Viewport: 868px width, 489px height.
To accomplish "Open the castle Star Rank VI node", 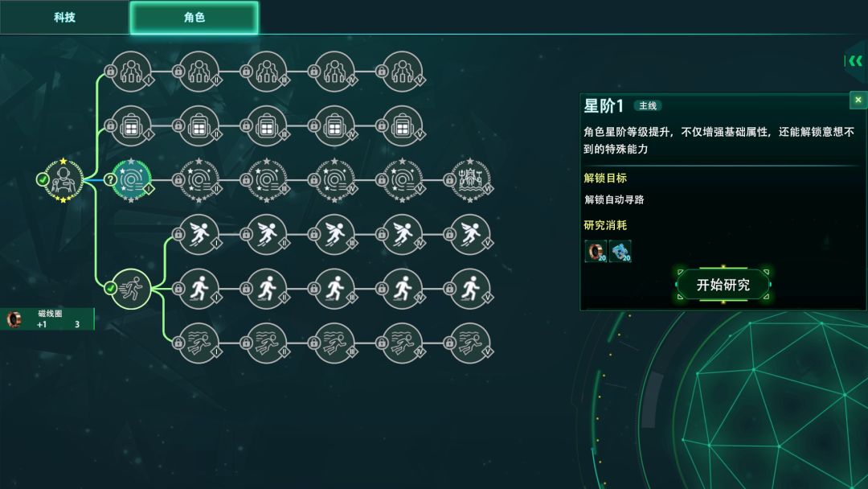I will click(x=470, y=180).
